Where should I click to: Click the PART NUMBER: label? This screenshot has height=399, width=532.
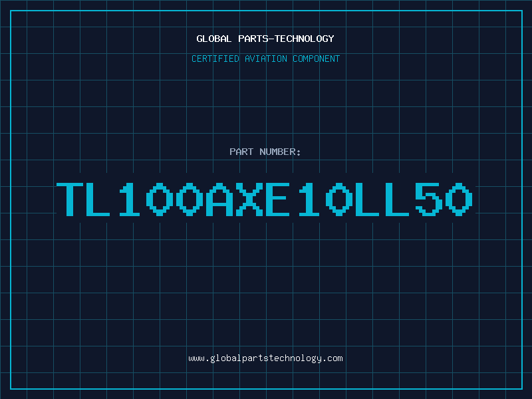pyautogui.click(x=265, y=152)
